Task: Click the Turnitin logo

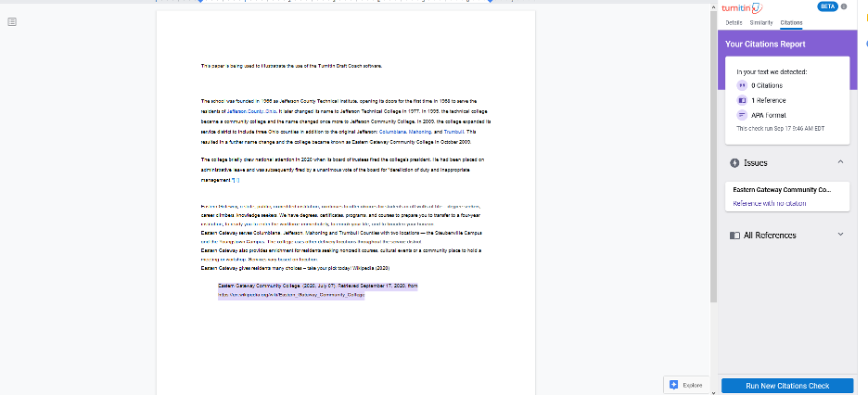Action: tap(743, 8)
